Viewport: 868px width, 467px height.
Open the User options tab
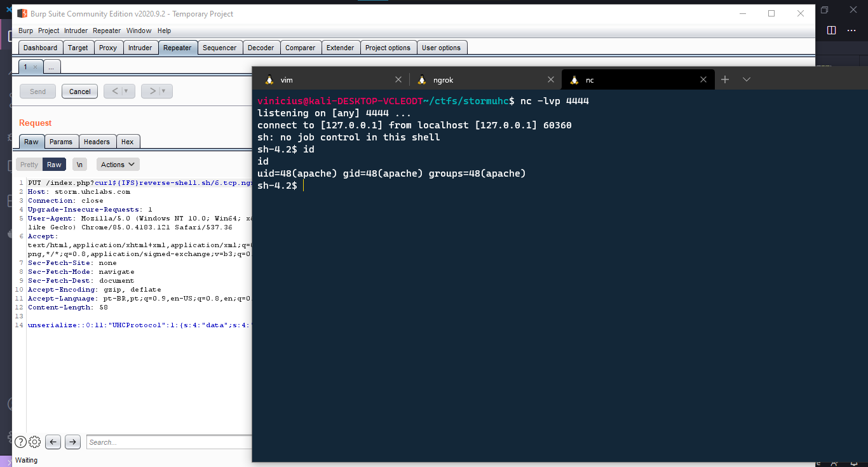(x=442, y=48)
